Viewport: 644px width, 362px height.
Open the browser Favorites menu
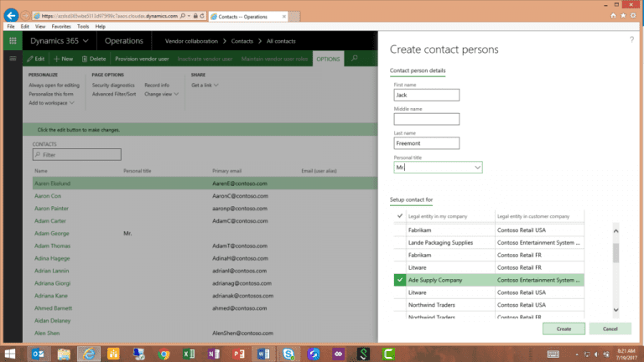(x=61, y=26)
